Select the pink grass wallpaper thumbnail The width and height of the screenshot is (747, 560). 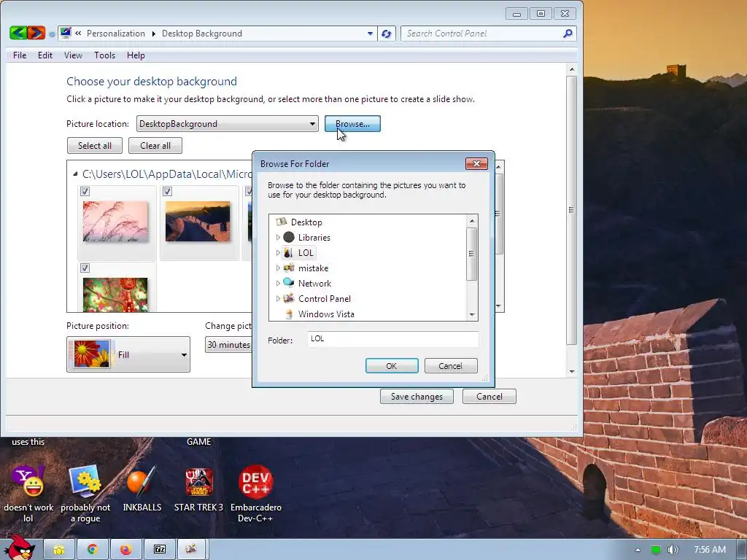(x=115, y=222)
